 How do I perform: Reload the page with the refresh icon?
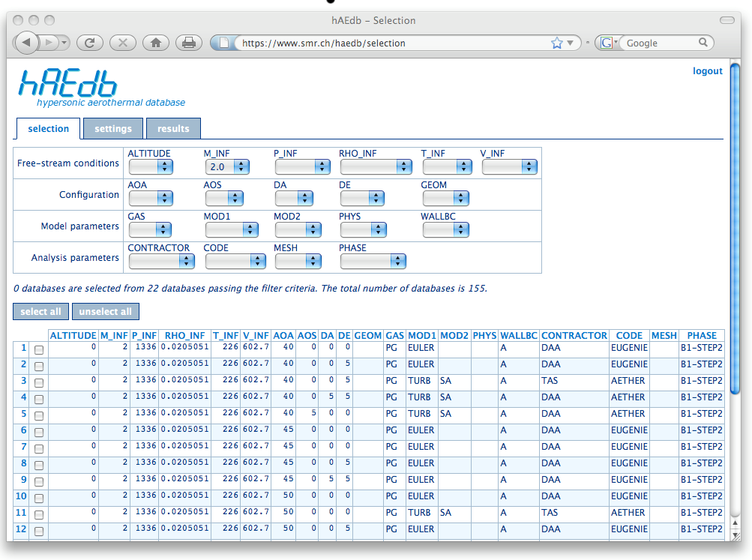[89, 43]
